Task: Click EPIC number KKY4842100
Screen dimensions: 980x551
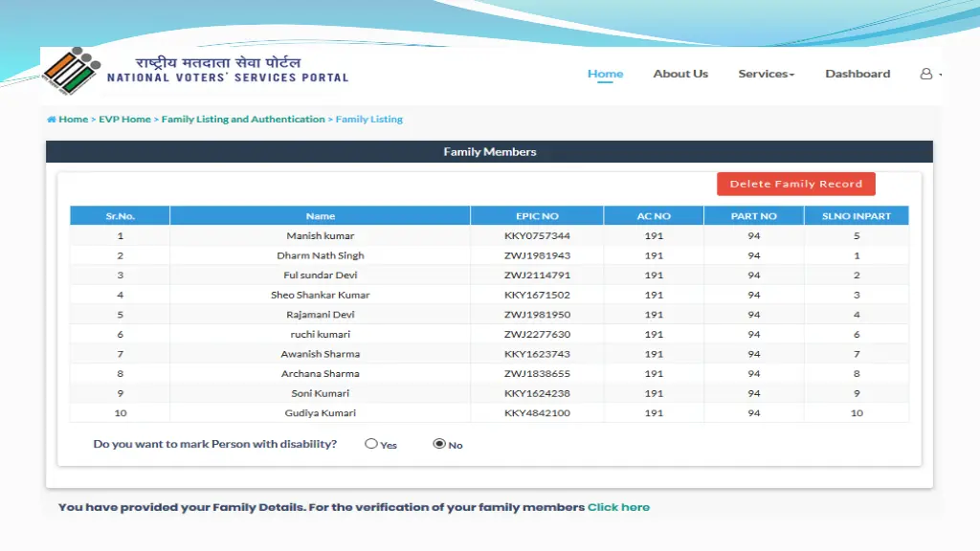Action: coord(537,413)
